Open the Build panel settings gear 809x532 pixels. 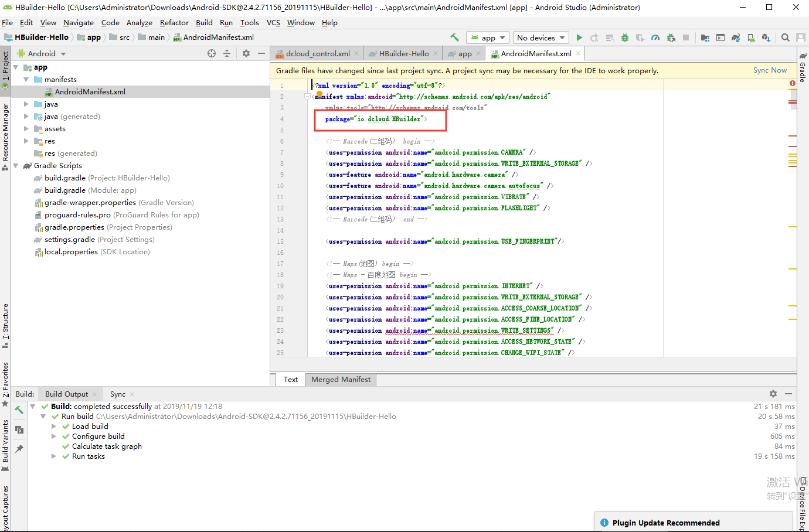point(773,394)
